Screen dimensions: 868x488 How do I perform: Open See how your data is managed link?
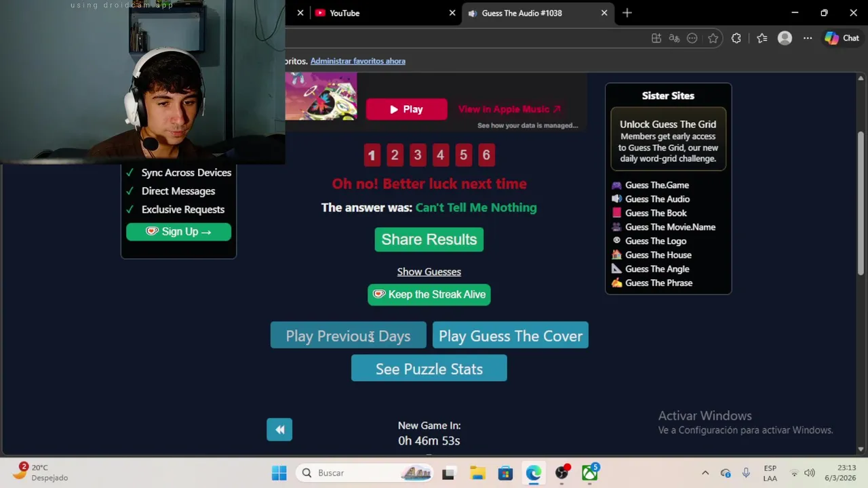click(528, 125)
